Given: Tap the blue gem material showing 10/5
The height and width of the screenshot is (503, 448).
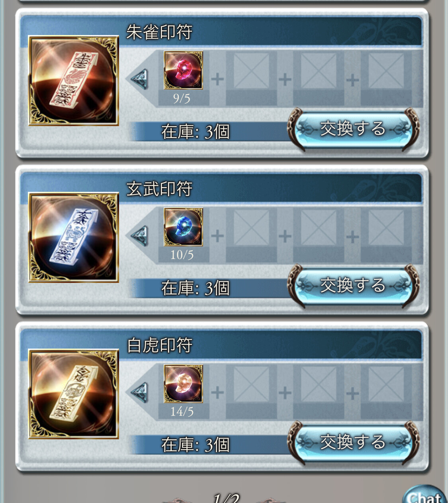Looking at the screenshot, I should (x=183, y=227).
